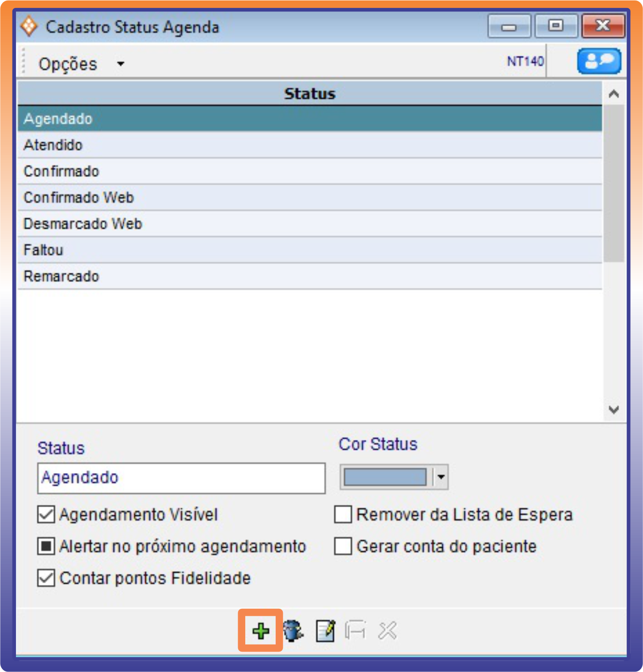The image size is (643, 672).
Task: Click the blue Cor Status color swatch
Action: pyautogui.click(x=385, y=477)
